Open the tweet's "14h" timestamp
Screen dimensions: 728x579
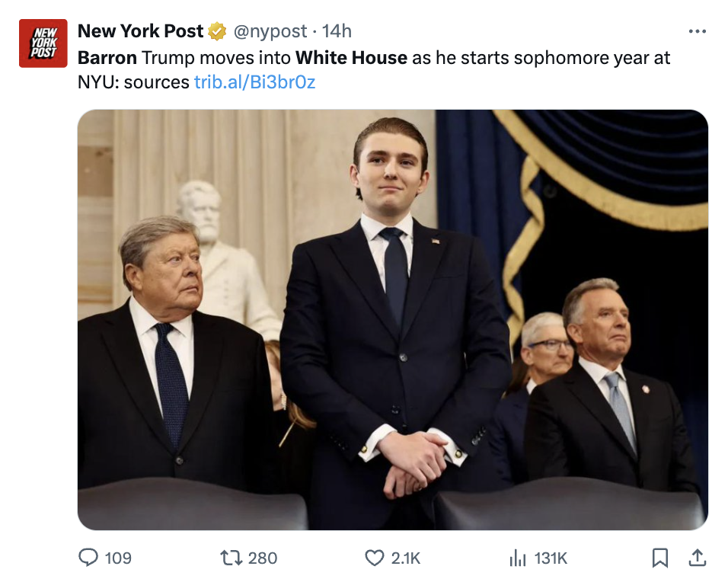tap(337, 31)
